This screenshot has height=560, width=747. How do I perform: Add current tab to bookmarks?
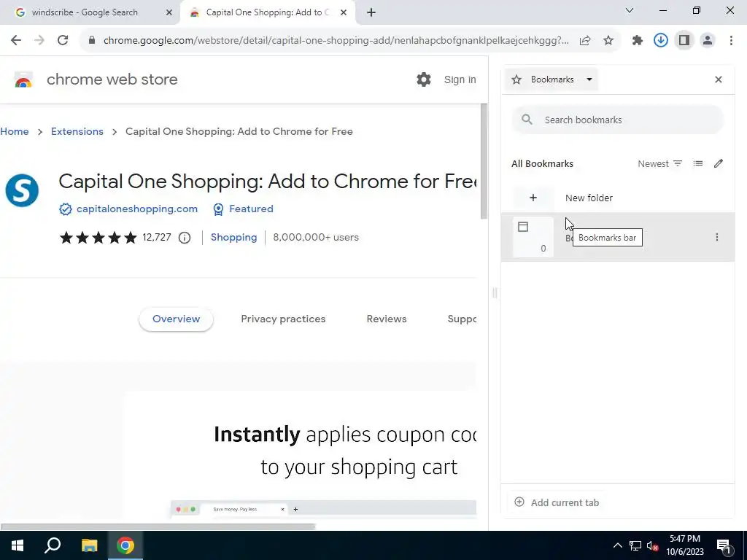click(557, 502)
